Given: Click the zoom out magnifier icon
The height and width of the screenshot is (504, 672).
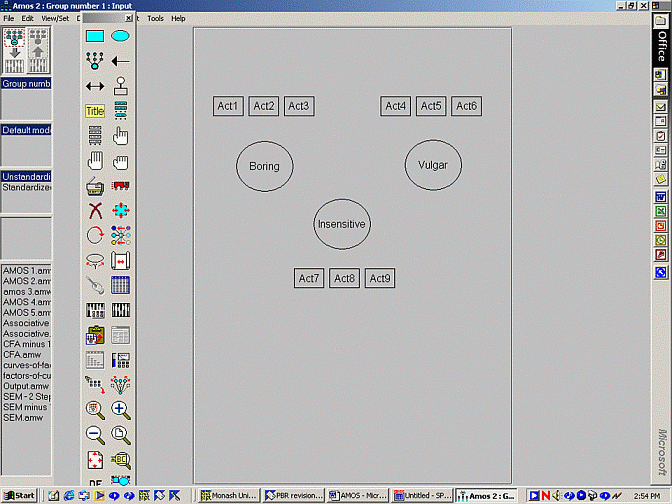Looking at the screenshot, I should point(95,434).
